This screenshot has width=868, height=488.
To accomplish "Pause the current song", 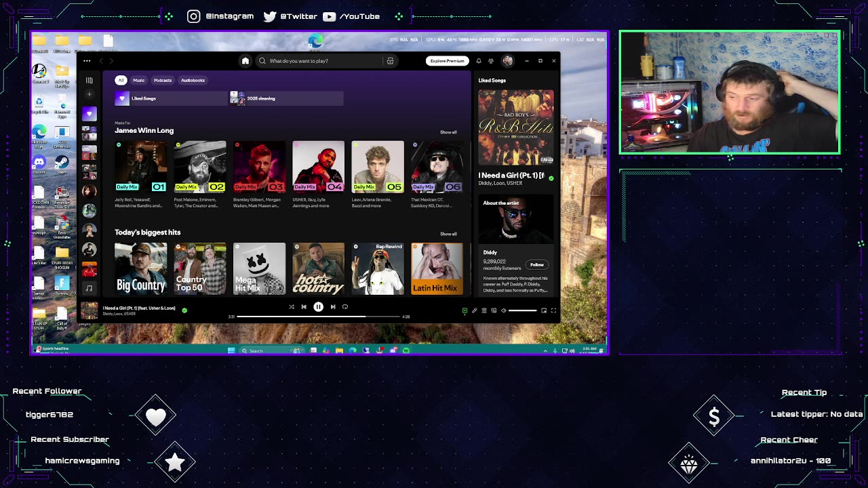I will click(x=318, y=307).
